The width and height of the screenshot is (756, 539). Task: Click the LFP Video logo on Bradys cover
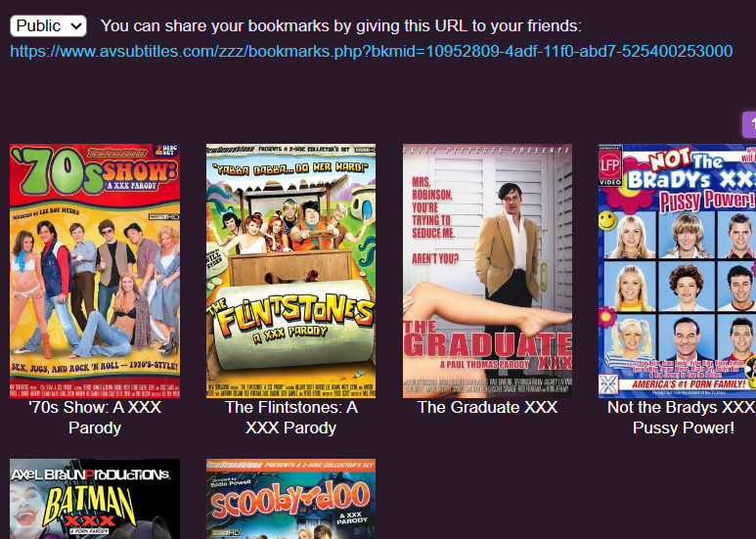610,168
